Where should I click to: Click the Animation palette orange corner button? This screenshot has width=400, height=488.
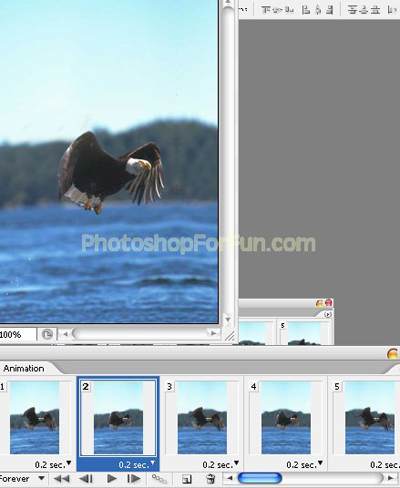pos(393,354)
